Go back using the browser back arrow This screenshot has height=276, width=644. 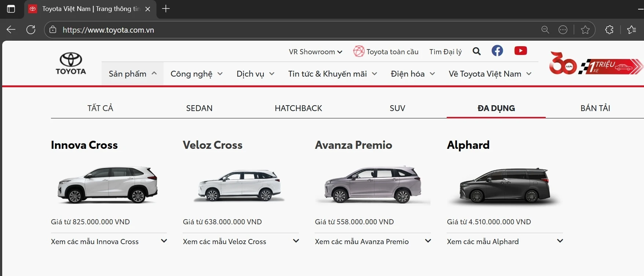point(11,30)
